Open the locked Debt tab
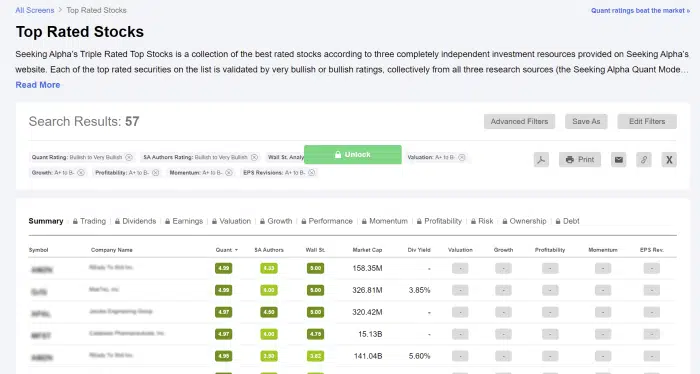700x374 pixels. (567, 221)
